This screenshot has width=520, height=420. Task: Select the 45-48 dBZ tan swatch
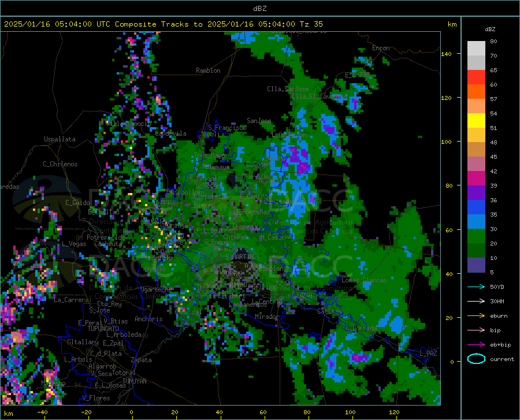[x=476, y=150]
